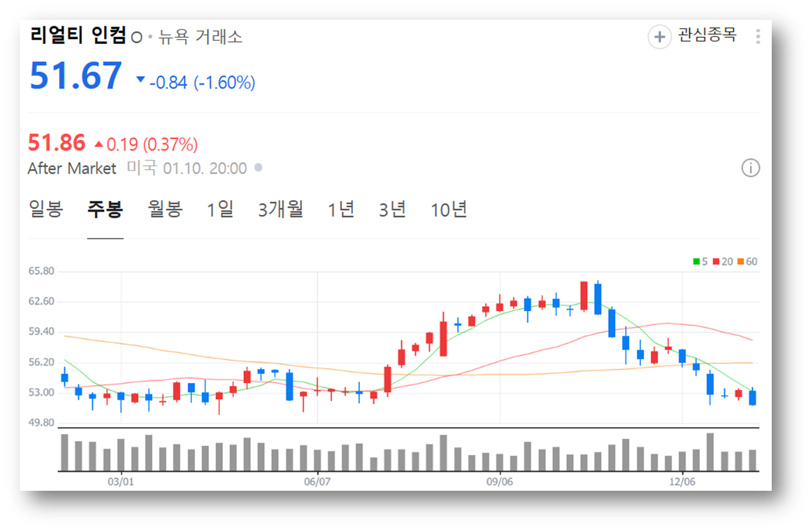The height and width of the screenshot is (531, 812).
Task: Add stock with the plus icon next to 관심종목
Action: click(x=660, y=37)
